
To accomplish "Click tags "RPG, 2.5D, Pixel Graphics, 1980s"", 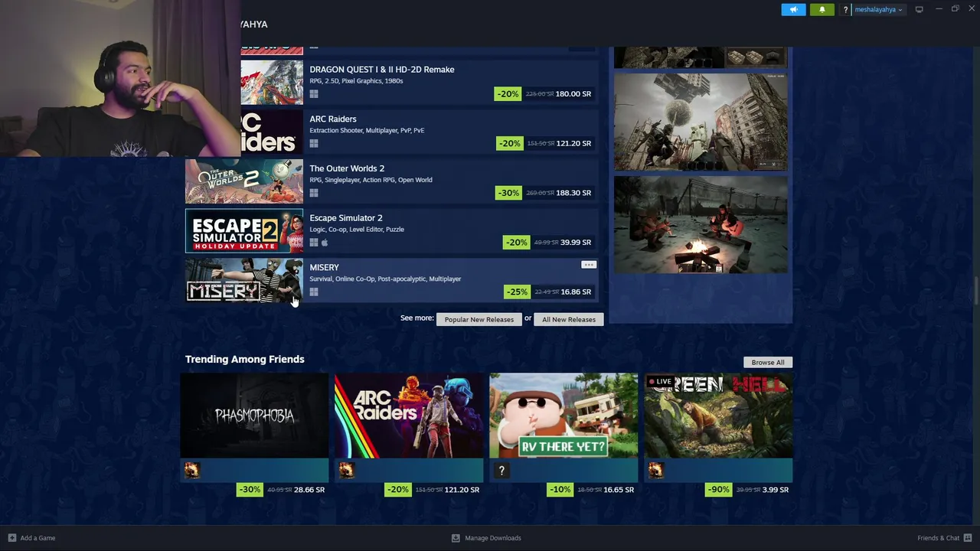I will click(356, 81).
